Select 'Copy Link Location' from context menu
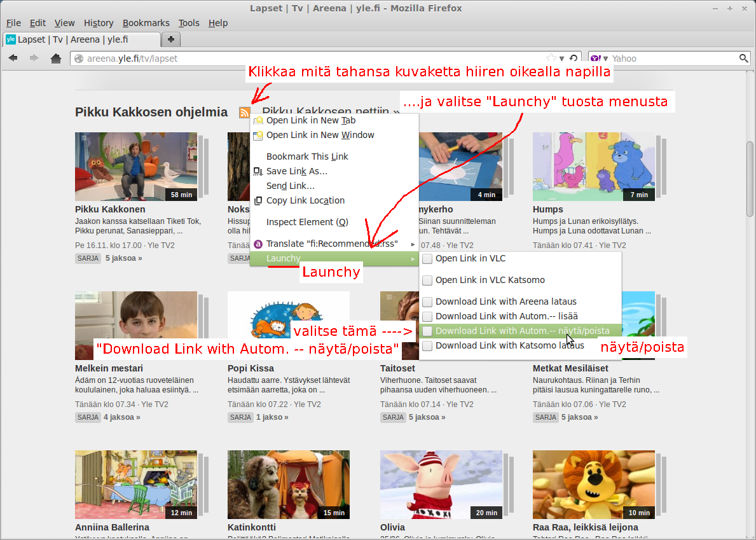 [305, 200]
